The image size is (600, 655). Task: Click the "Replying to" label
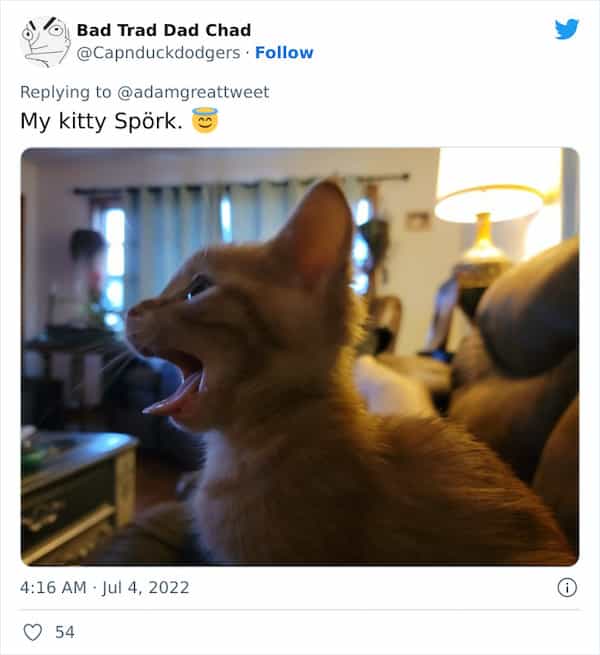pos(66,92)
